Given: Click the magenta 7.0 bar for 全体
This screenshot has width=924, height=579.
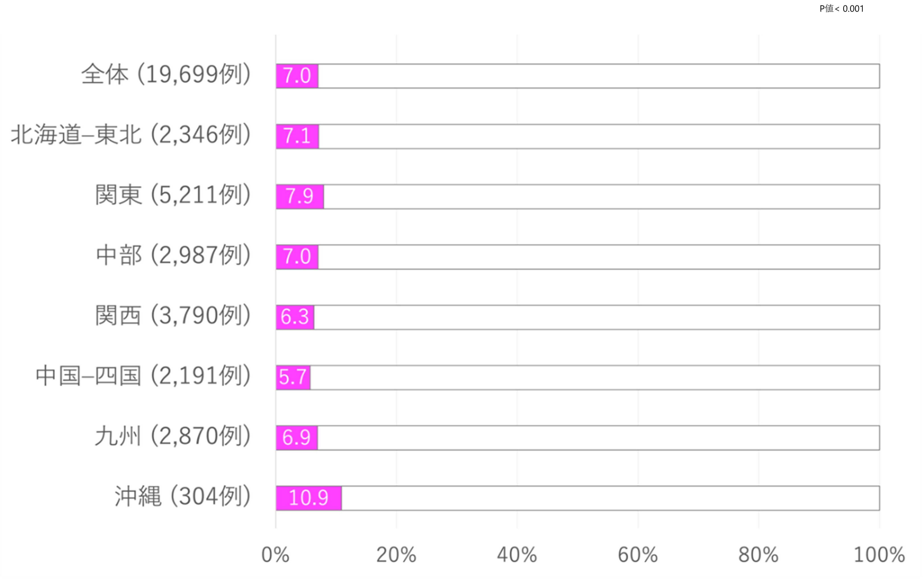Looking at the screenshot, I should 297,76.
